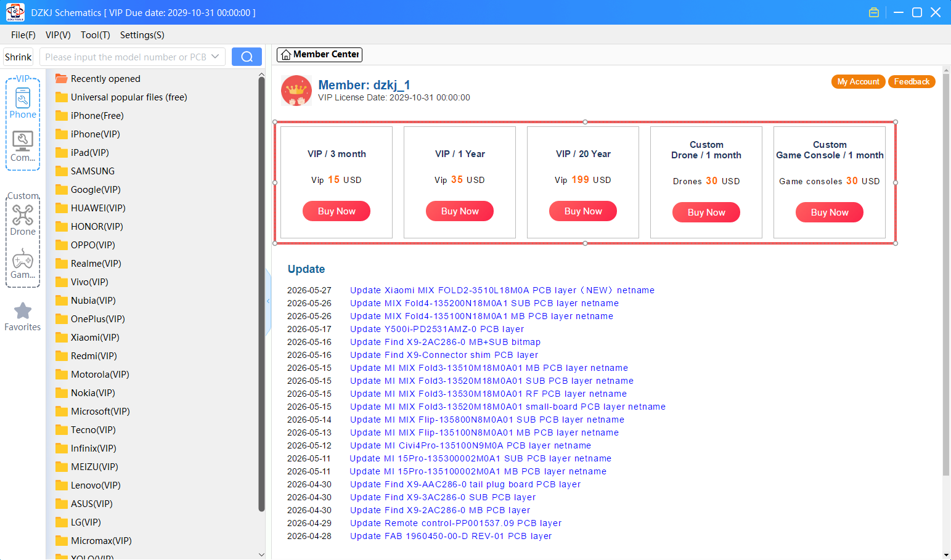Click the blue search magnifier button
This screenshot has height=560, width=951.
247,57
